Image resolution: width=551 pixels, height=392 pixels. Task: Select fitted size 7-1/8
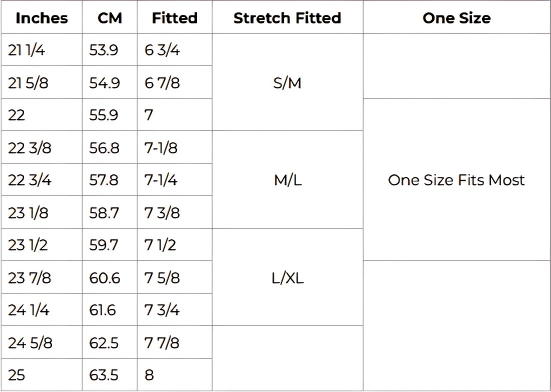coord(175,148)
